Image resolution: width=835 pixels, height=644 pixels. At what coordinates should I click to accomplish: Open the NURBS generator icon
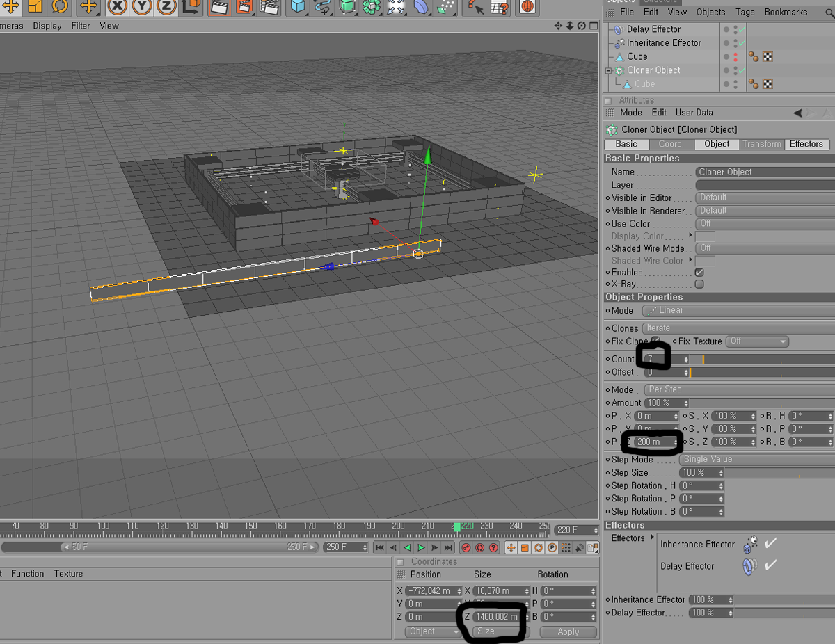point(347,7)
